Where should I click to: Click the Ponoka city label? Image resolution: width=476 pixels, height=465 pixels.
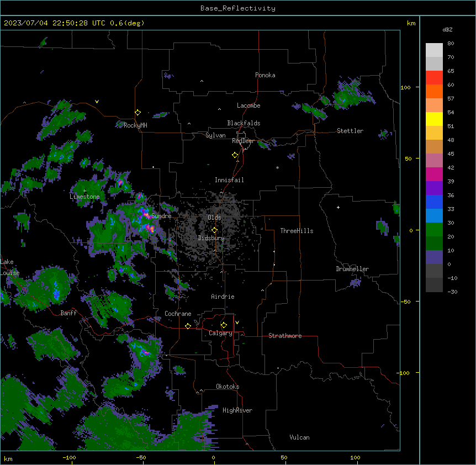(x=265, y=75)
